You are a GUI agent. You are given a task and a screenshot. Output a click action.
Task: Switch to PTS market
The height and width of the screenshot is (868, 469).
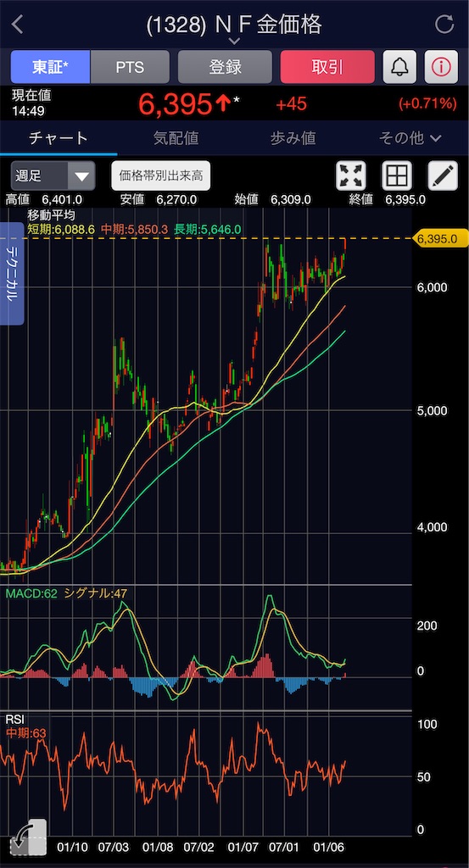click(130, 67)
